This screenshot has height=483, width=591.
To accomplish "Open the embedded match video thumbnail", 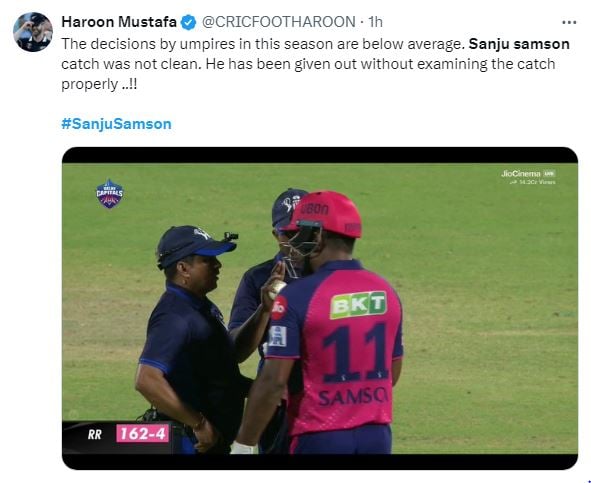I will coord(320,308).
